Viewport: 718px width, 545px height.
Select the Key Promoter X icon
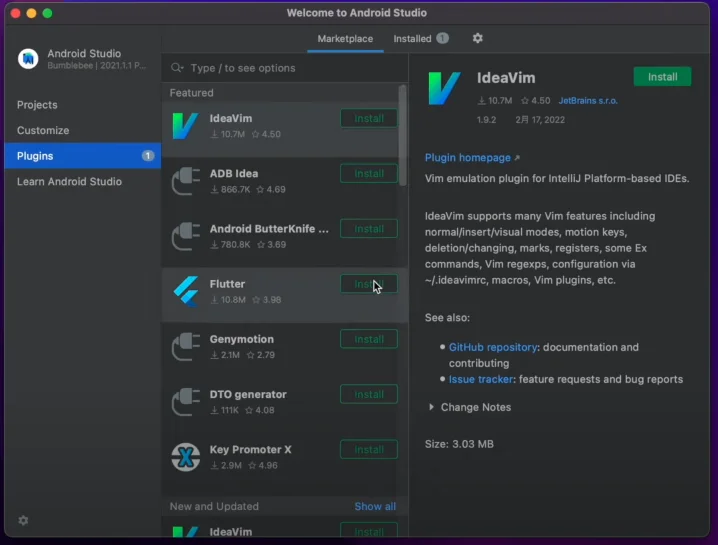point(185,457)
